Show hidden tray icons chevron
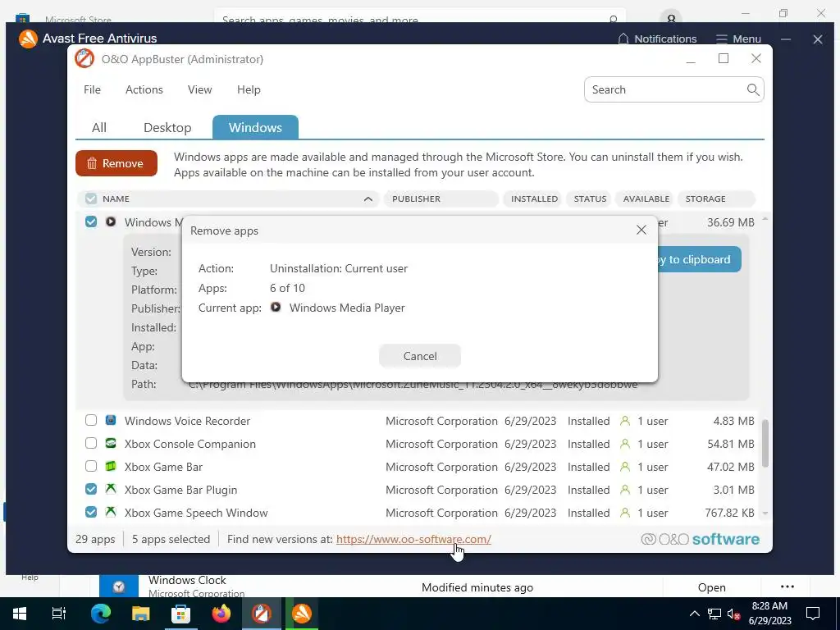840x630 pixels. [x=694, y=614]
